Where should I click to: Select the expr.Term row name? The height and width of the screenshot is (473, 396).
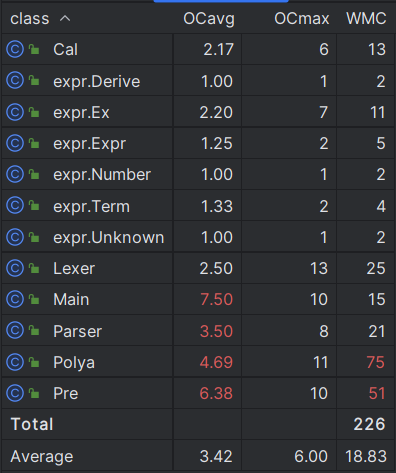point(91,206)
